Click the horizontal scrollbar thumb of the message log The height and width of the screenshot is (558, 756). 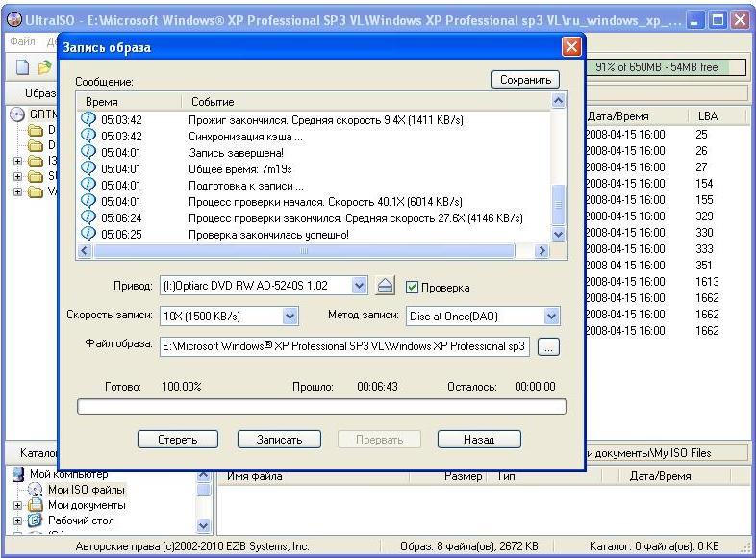(304, 251)
